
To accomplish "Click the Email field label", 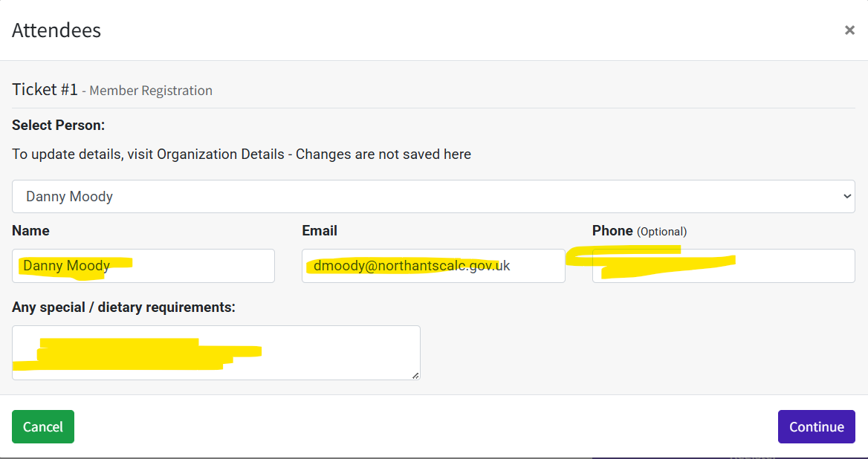I will coord(320,230).
